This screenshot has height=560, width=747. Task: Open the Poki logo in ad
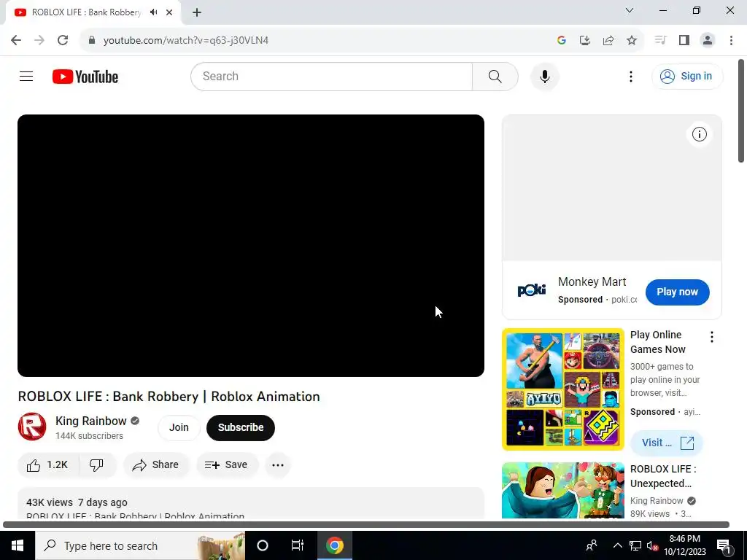click(531, 289)
